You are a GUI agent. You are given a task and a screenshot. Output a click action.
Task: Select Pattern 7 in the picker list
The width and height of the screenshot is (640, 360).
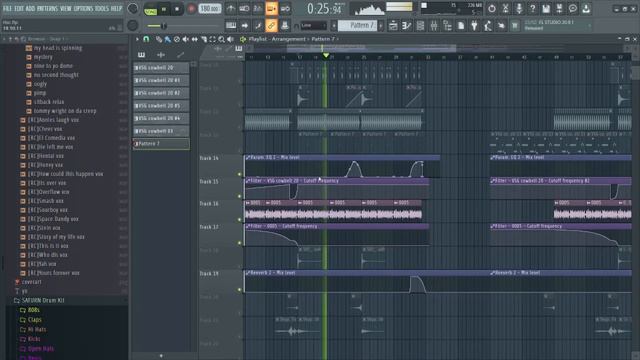161,144
